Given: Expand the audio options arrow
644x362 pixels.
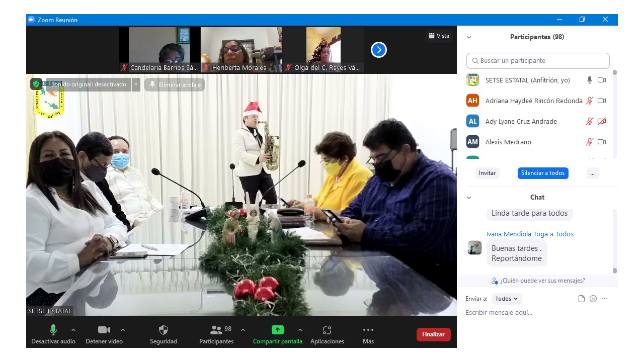Looking at the screenshot, I should [x=73, y=330].
